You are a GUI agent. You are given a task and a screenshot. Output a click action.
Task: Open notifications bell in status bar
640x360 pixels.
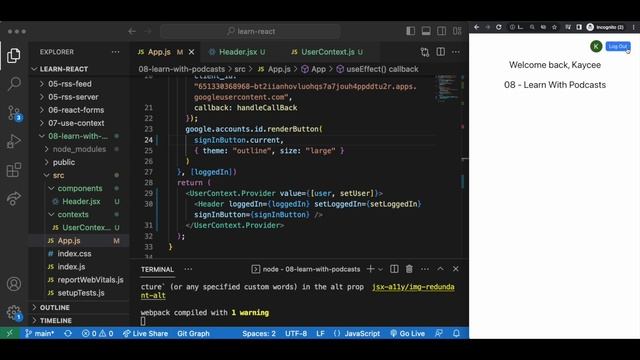456,333
